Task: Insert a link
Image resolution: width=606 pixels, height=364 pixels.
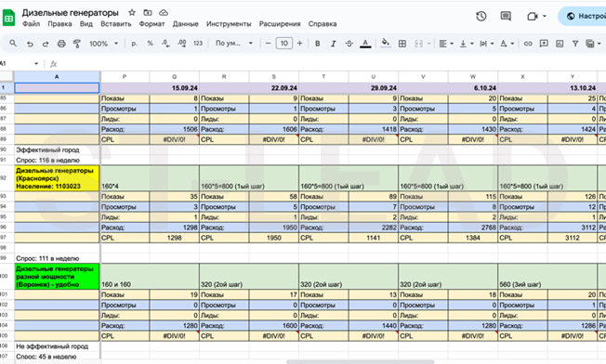Action: coord(528,44)
